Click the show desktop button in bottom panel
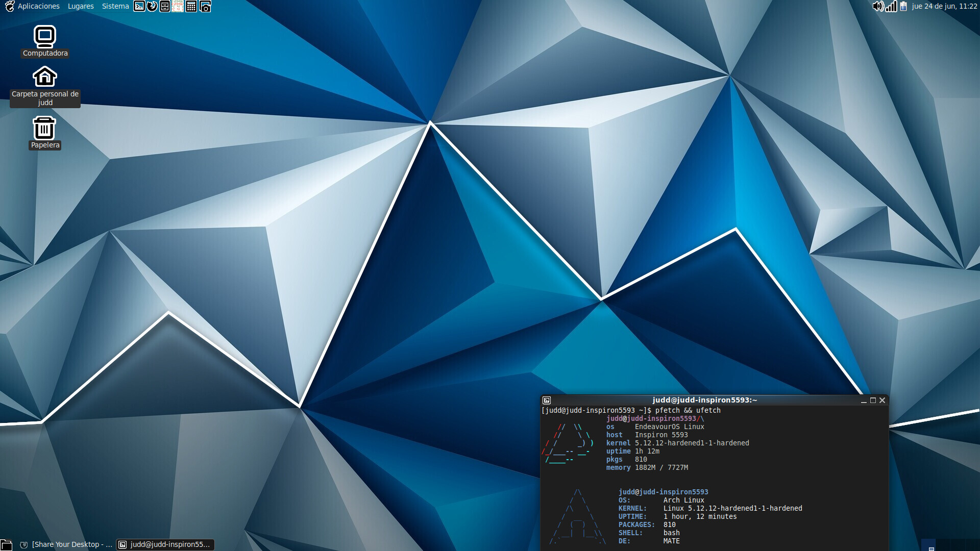 pyautogui.click(x=6, y=544)
